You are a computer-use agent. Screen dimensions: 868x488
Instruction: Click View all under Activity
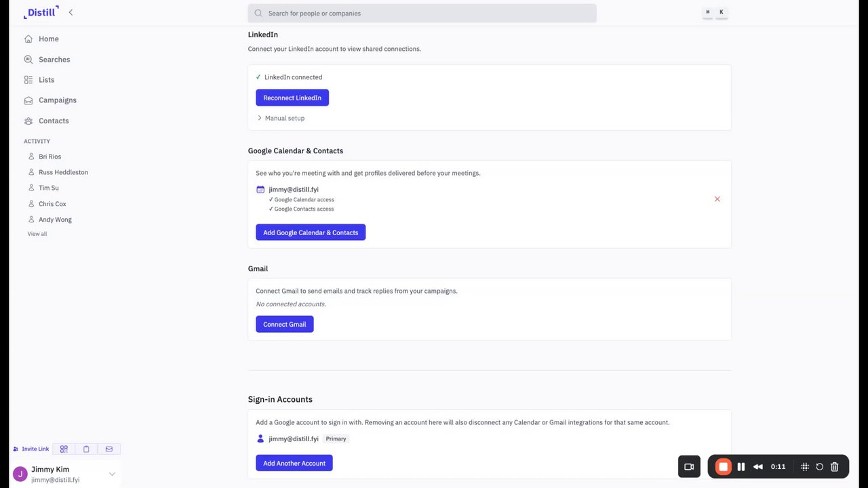tap(37, 234)
